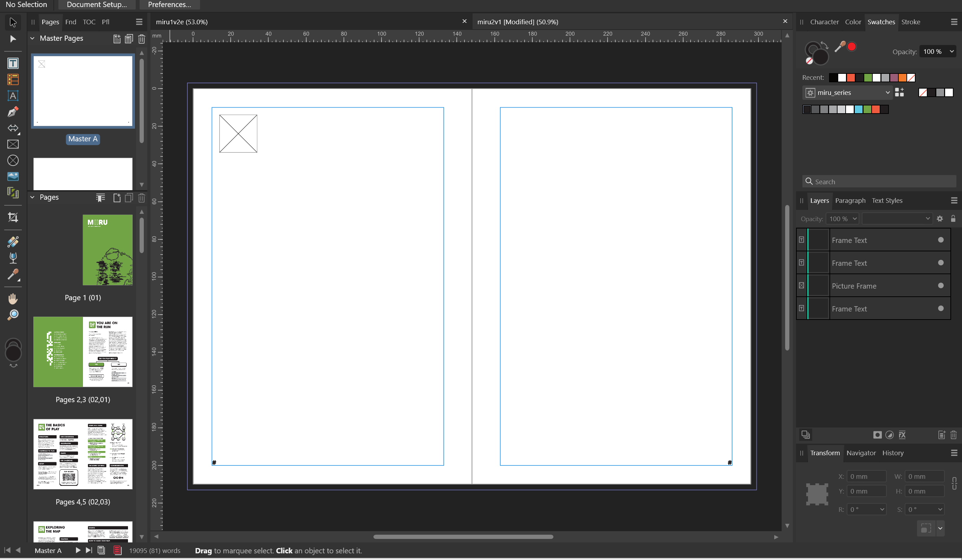Click the Document Setup button
The image size is (962, 560).
click(97, 5)
